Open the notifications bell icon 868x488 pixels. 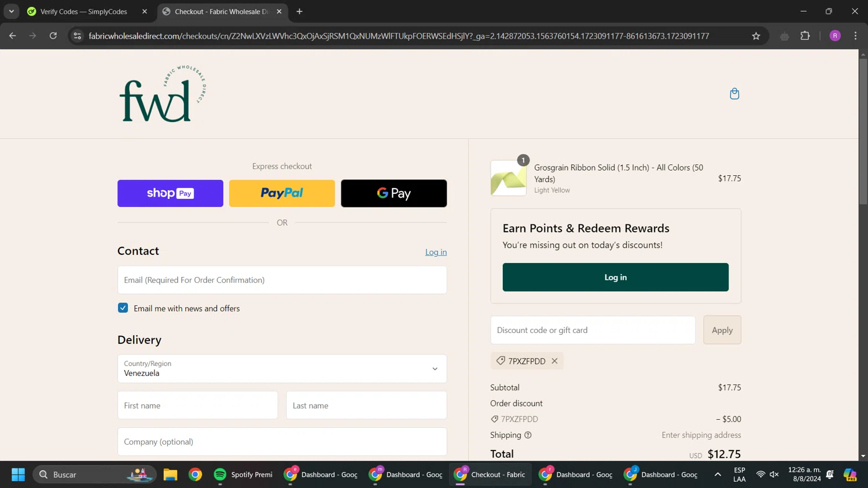coord(830,475)
